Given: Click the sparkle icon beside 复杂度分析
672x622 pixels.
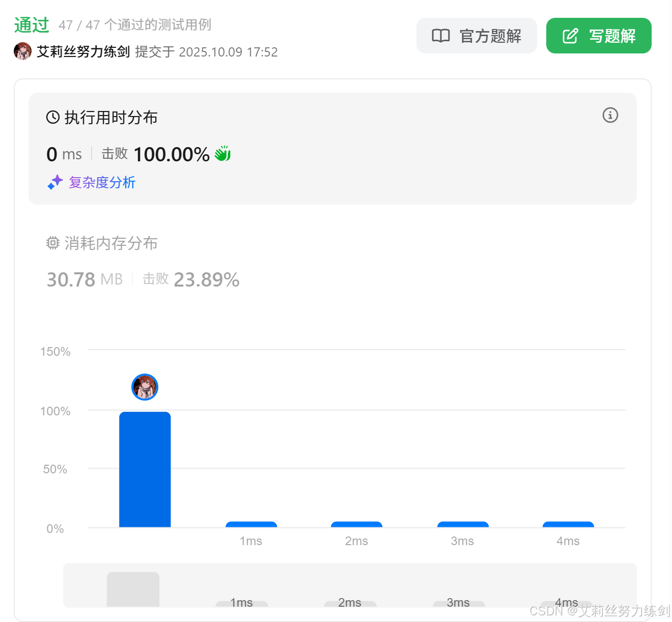Looking at the screenshot, I should click(x=55, y=182).
